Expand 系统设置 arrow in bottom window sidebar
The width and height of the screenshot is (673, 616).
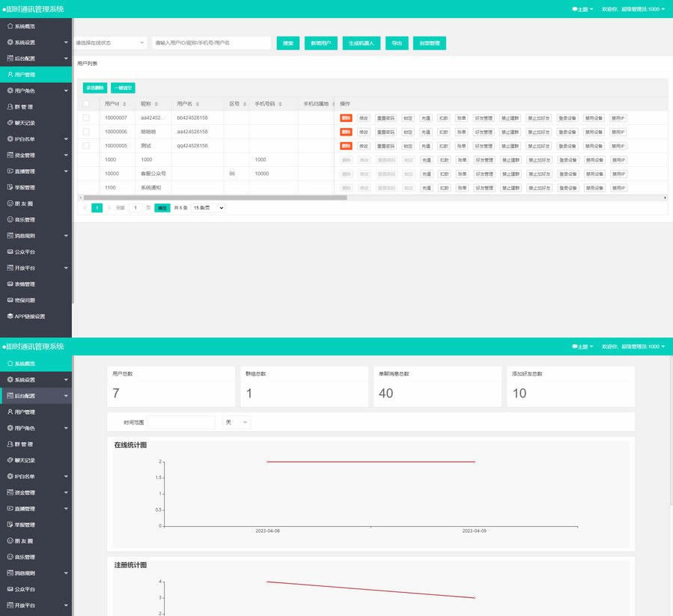(x=66, y=380)
